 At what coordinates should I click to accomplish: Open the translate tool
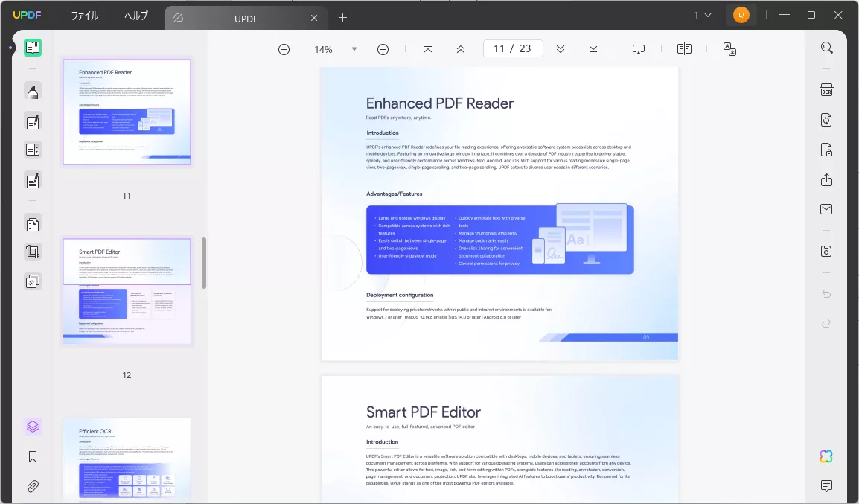[729, 49]
